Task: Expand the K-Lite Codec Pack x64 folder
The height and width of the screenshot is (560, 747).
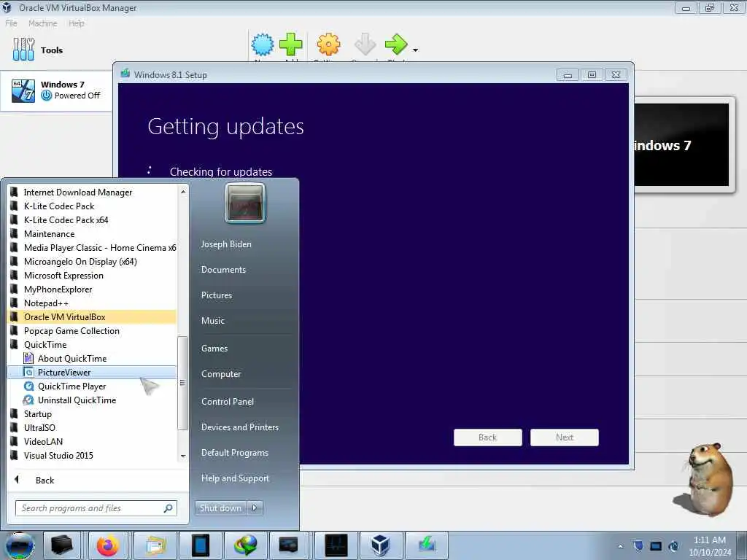Action: (93, 220)
